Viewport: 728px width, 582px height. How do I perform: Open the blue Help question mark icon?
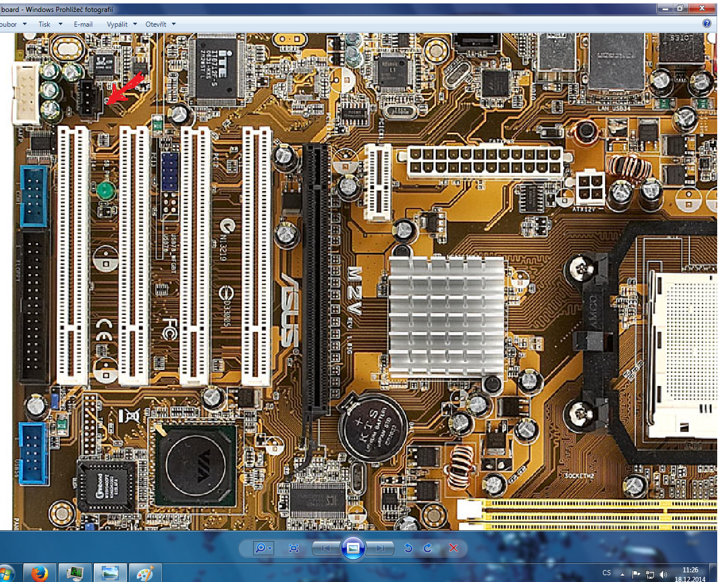pos(706,23)
